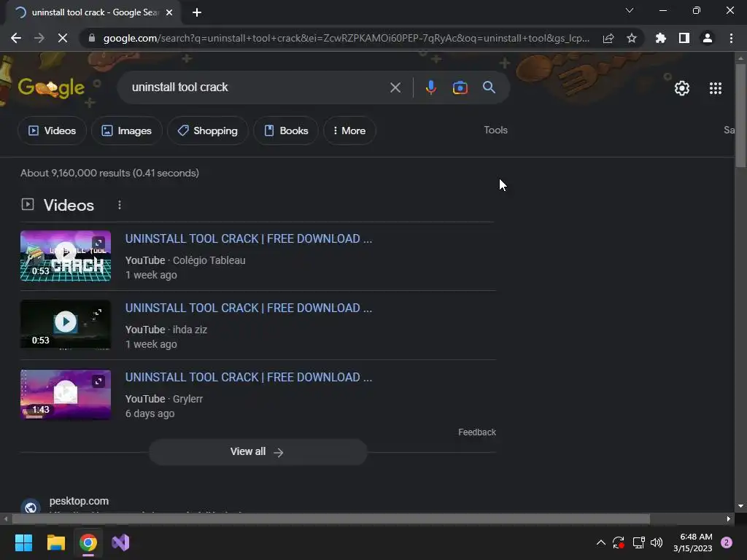
Task: Expand the More filters menu
Action: coord(349,131)
